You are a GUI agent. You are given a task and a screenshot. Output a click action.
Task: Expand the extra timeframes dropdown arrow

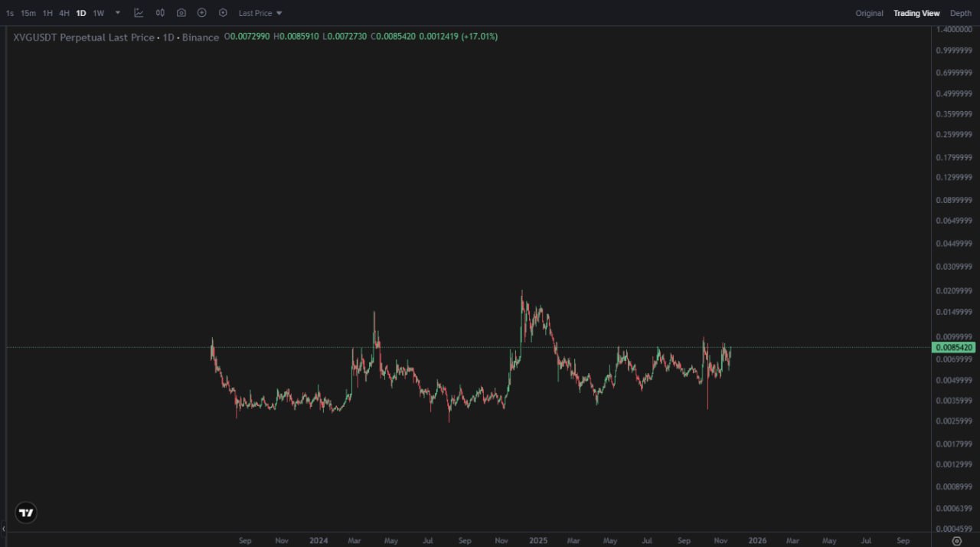click(x=117, y=13)
